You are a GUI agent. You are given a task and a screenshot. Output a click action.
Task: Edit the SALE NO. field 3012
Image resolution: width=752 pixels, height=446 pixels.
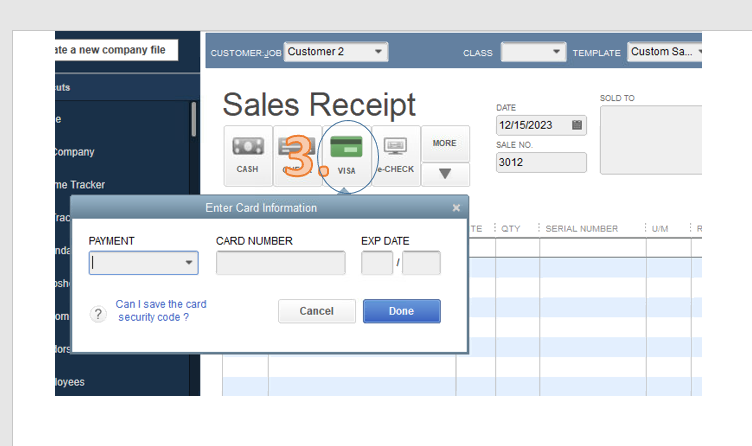click(x=541, y=162)
